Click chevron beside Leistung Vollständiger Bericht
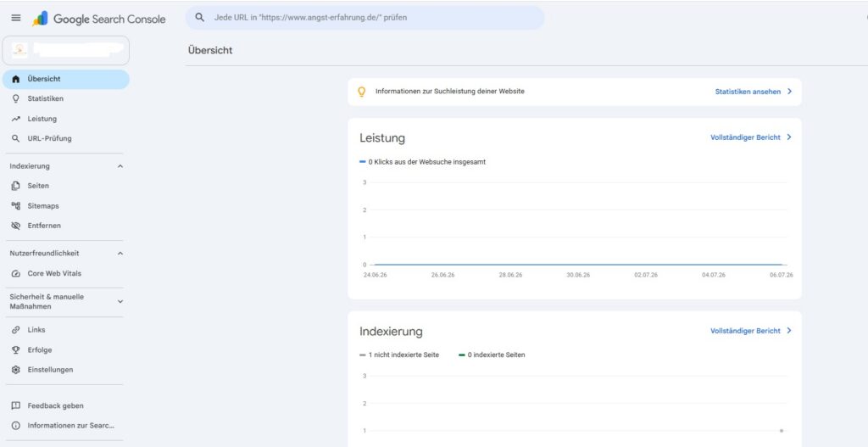 coord(789,137)
